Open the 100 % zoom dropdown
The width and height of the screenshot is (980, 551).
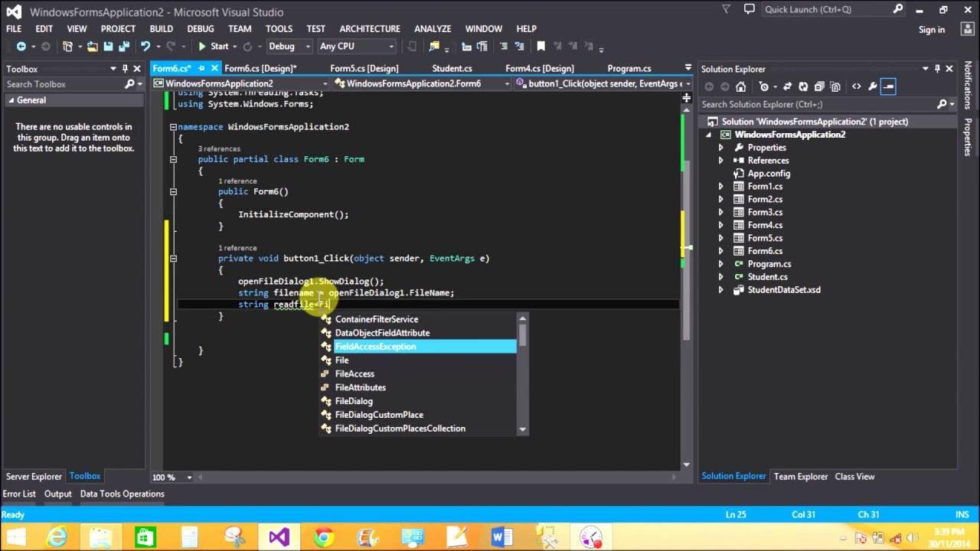pyautogui.click(x=190, y=478)
